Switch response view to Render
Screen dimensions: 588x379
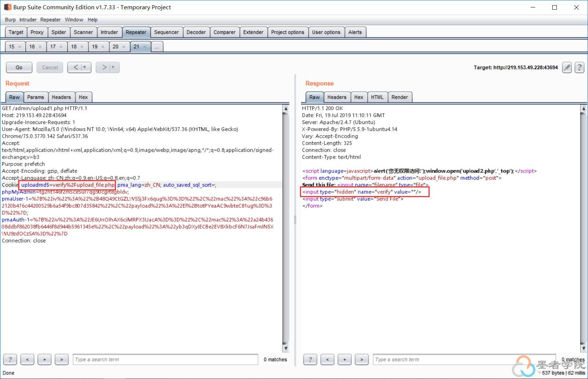[x=400, y=97]
